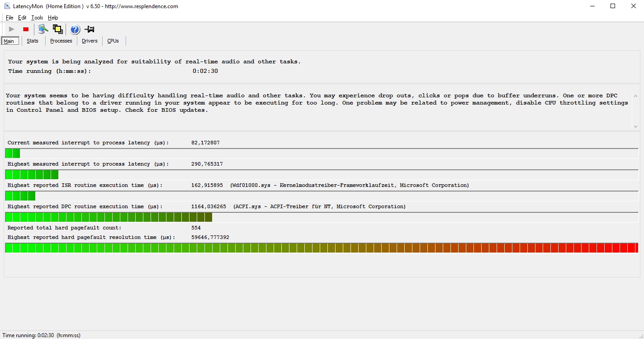Click the LatencyMon app icon in title bar

(7, 6)
